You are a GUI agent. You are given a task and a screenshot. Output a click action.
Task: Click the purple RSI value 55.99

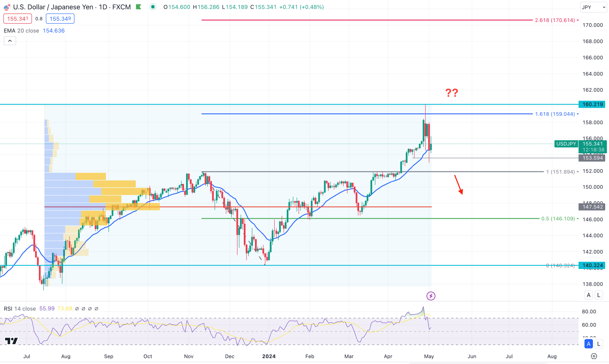point(47,309)
